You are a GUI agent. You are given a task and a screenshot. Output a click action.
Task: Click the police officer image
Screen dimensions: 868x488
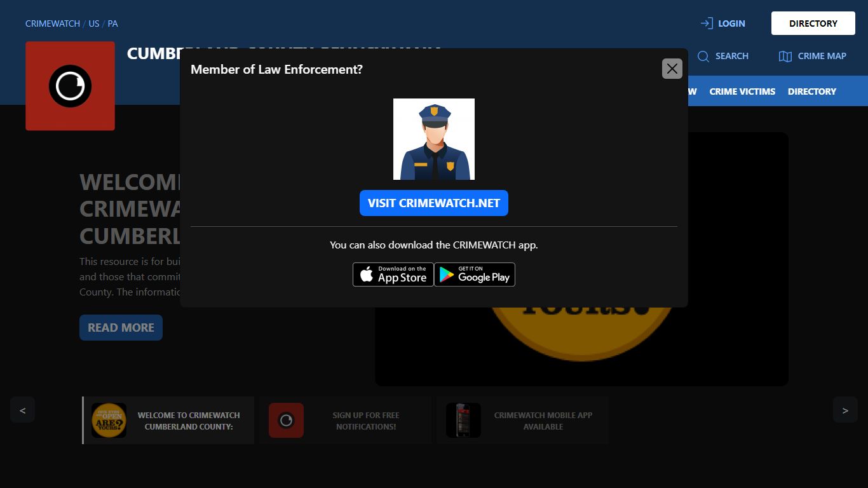coord(434,139)
